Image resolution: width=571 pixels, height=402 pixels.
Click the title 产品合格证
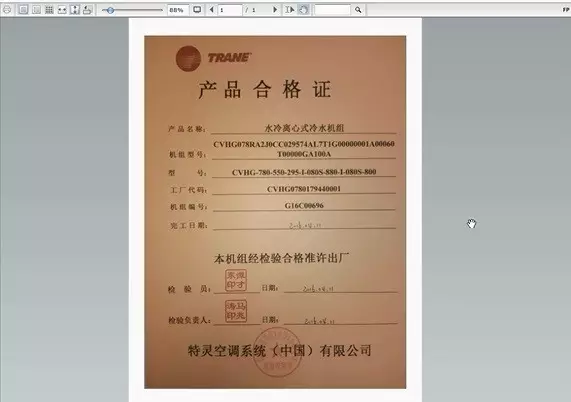[265, 90]
